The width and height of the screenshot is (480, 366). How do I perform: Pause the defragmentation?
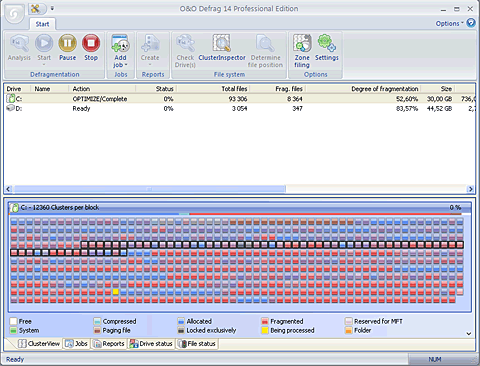pos(67,48)
